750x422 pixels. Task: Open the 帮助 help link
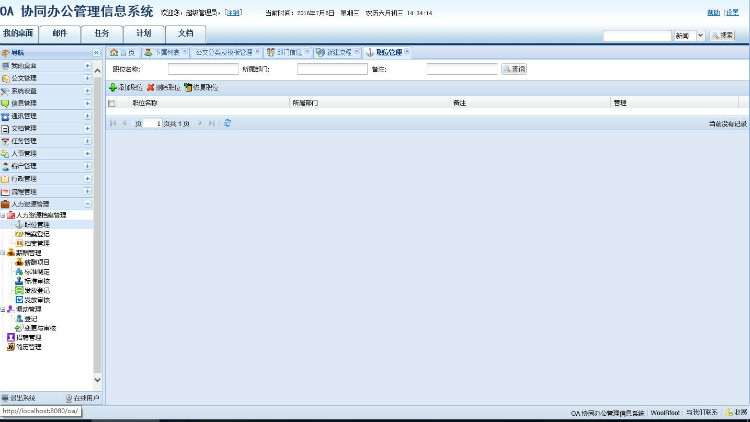click(x=714, y=12)
